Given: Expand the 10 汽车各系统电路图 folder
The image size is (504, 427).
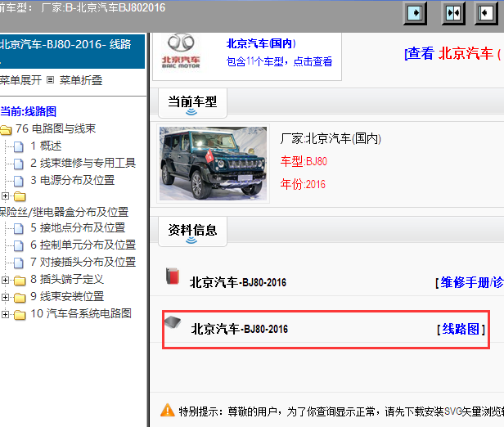Looking at the screenshot, I should [5, 314].
